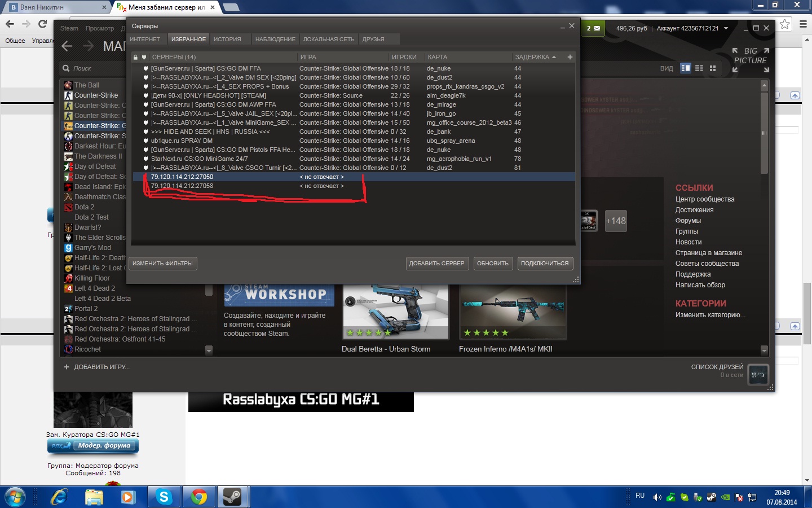Viewport: 812px width, 508px height.
Task: Switch to the НАБЛЮДЕНИЕ tab
Action: pyautogui.click(x=275, y=40)
